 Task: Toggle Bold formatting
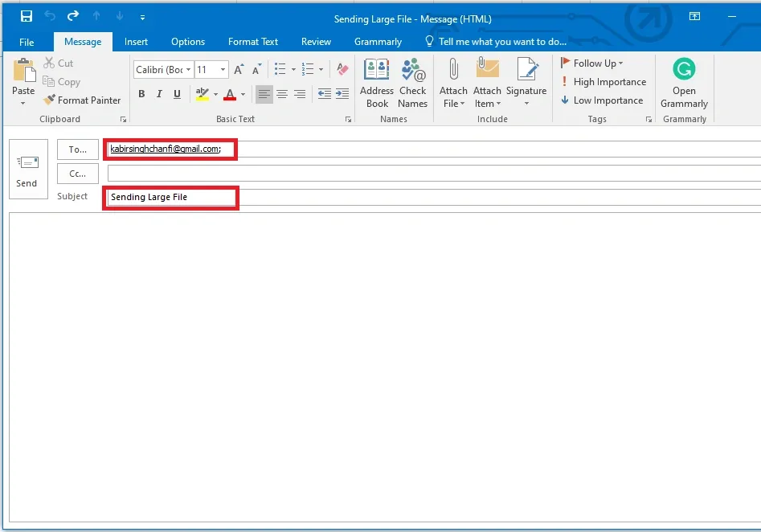[141, 94]
